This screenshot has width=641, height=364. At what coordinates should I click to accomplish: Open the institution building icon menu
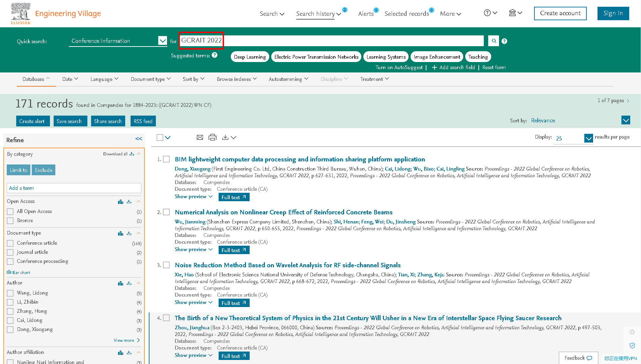(x=512, y=13)
